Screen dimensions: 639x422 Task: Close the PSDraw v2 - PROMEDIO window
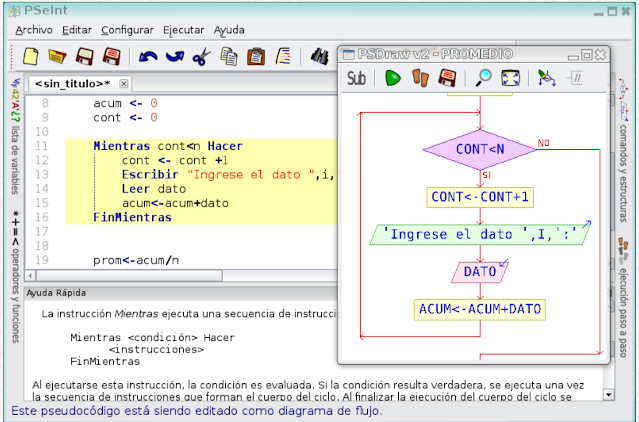[600, 55]
